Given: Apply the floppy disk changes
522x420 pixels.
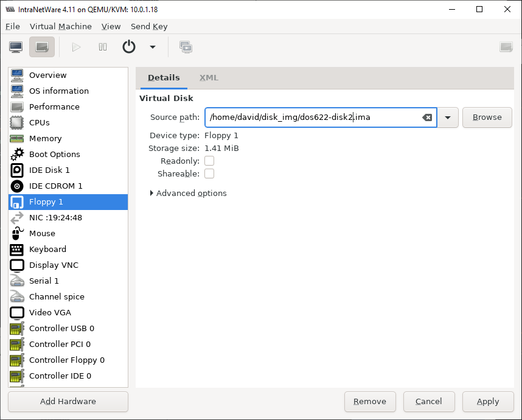Looking at the screenshot, I should (x=488, y=401).
